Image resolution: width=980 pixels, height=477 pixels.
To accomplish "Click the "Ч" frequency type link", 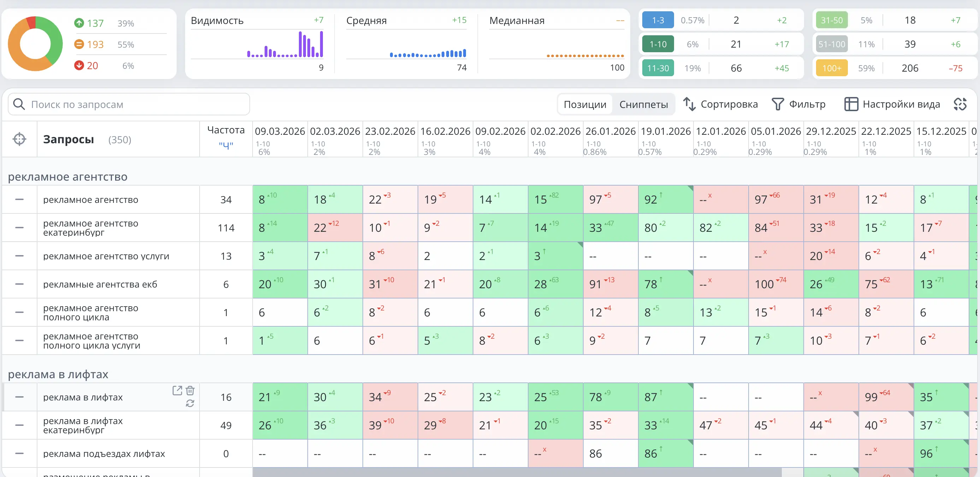I will [x=226, y=145].
